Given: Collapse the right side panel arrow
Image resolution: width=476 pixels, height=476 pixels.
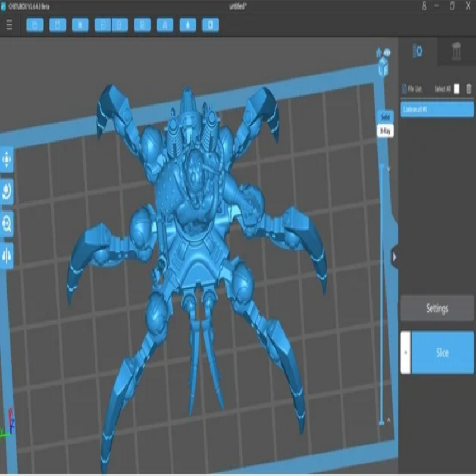Looking at the screenshot, I should pos(394,257).
